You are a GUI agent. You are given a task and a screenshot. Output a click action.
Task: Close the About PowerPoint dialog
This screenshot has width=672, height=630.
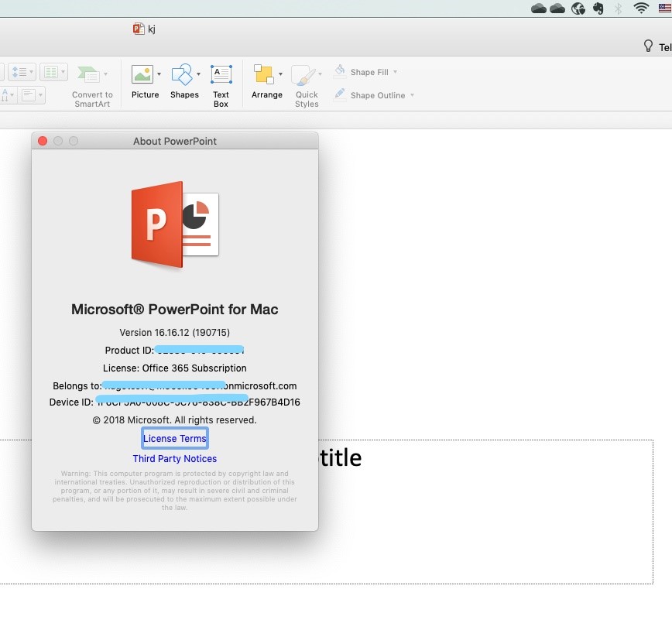tap(43, 141)
